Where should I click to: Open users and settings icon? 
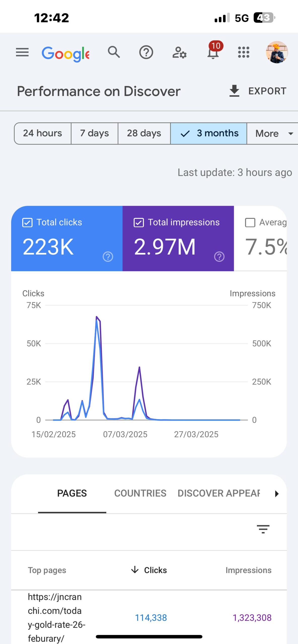coord(179,53)
